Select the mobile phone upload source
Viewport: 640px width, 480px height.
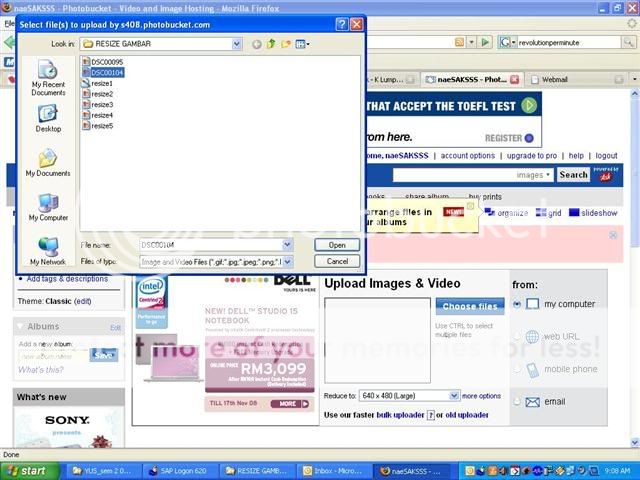(x=517, y=369)
